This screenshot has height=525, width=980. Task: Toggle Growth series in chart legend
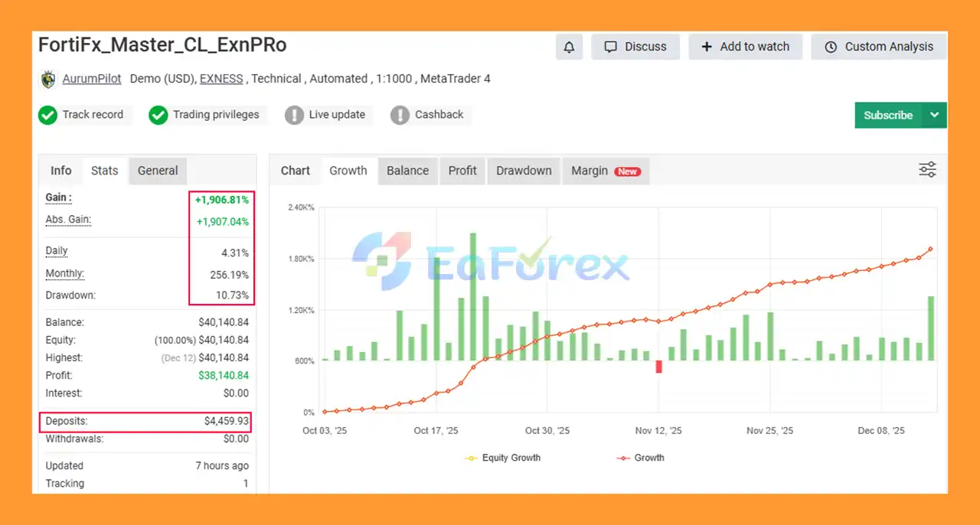coord(640,458)
